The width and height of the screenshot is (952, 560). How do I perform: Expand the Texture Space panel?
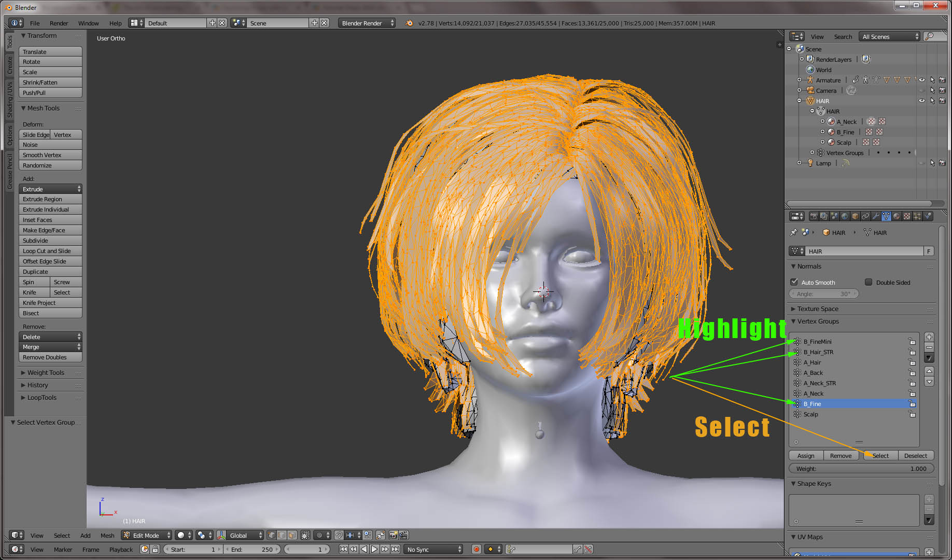pos(817,309)
